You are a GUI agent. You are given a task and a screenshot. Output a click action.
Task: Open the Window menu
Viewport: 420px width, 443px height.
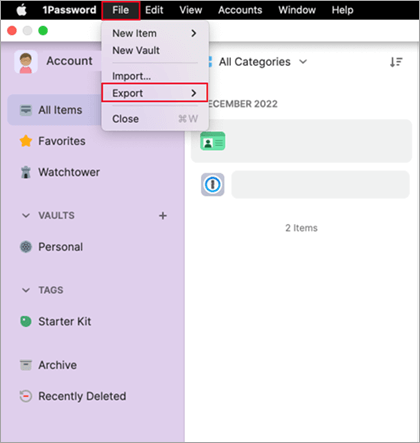click(297, 10)
